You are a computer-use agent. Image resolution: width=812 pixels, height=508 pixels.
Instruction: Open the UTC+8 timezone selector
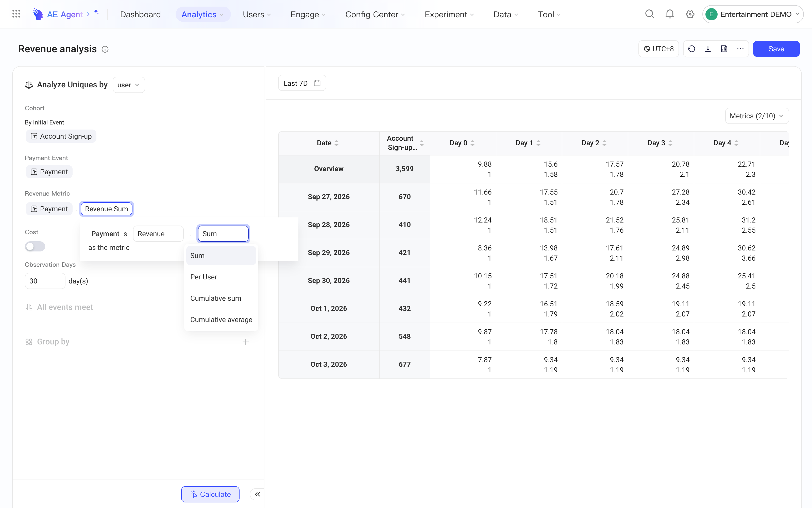point(659,49)
